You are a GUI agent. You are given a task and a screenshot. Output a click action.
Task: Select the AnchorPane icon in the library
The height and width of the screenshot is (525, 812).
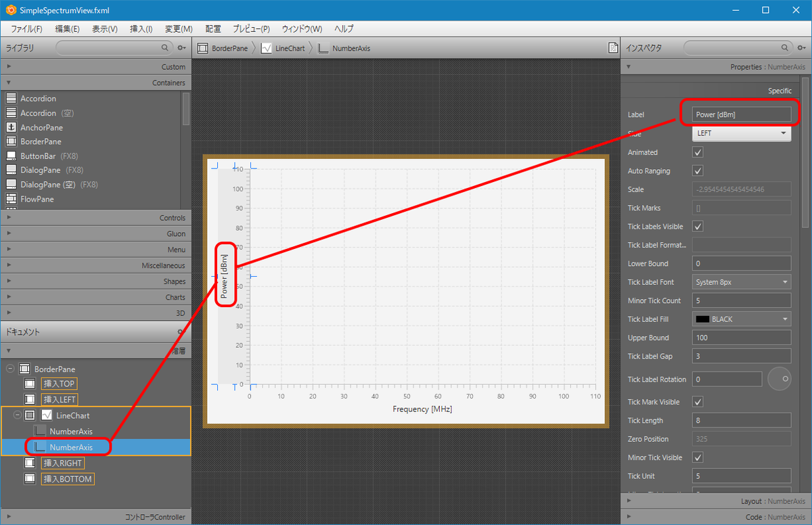coord(11,127)
